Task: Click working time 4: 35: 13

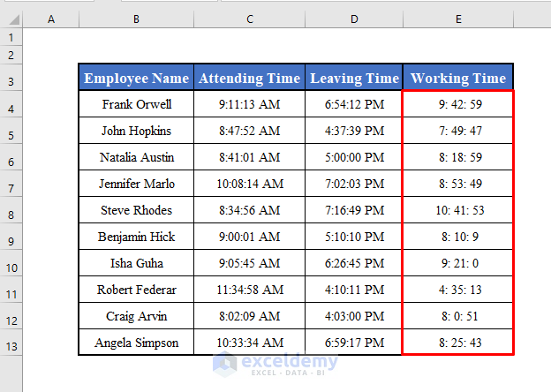Action: click(x=458, y=290)
